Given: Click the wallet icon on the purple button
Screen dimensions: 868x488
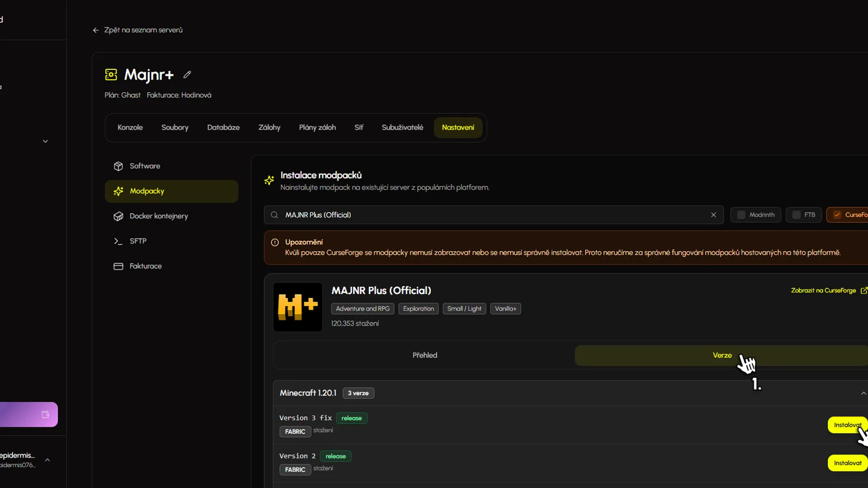Looking at the screenshot, I should pyautogui.click(x=44, y=414).
